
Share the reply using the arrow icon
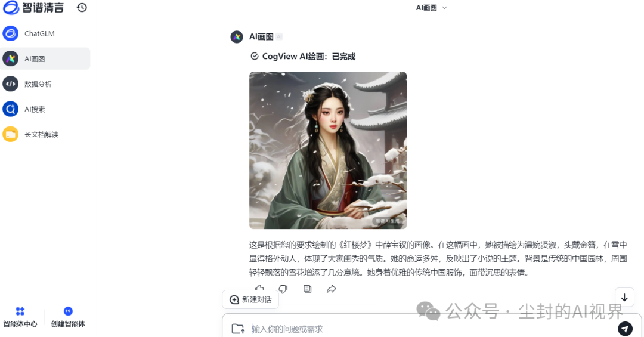[x=332, y=289]
